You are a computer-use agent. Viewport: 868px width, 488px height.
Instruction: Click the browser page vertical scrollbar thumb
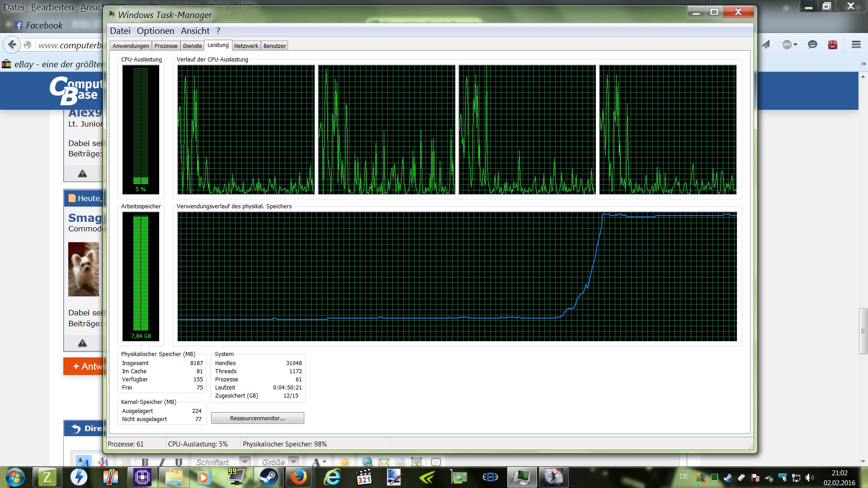click(x=863, y=331)
